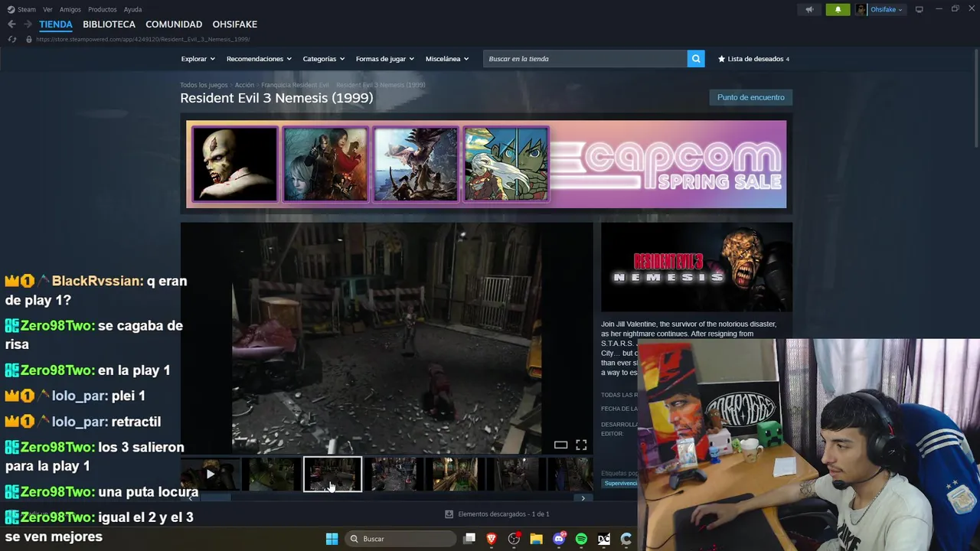This screenshot has width=980, height=551.
Task: Follow the Franquicia Resident Evil breadcrumb
Action: pos(295,85)
